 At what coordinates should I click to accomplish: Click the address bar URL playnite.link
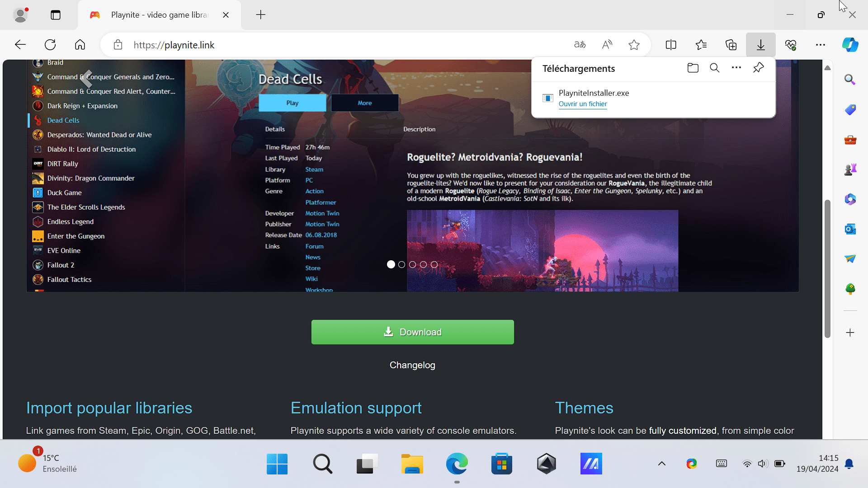(174, 45)
